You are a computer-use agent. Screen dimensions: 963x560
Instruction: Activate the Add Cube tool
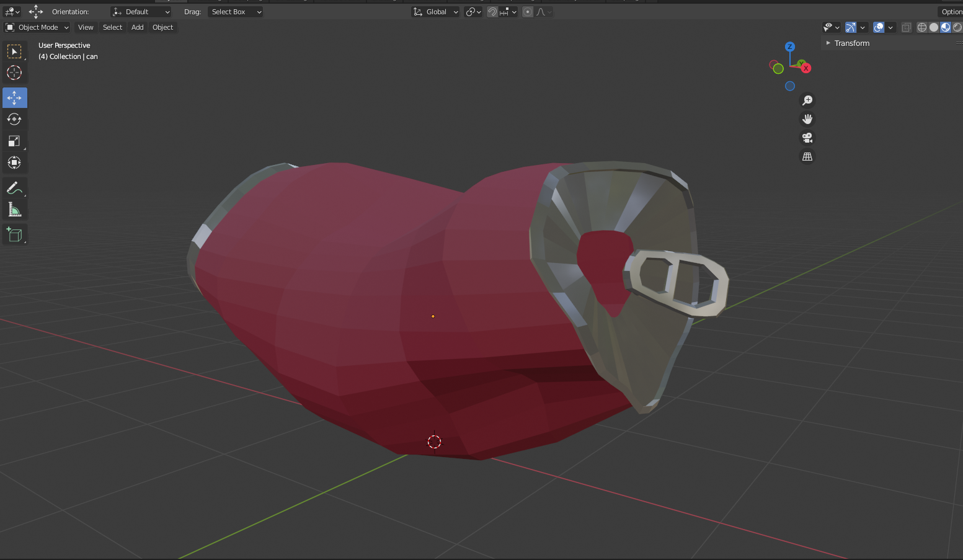[x=14, y=234]
